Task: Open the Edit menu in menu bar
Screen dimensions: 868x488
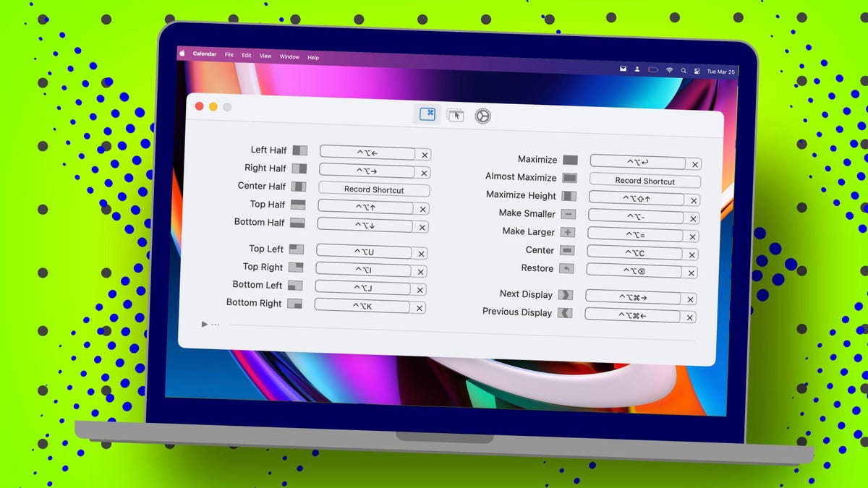Action: point(247,56)
